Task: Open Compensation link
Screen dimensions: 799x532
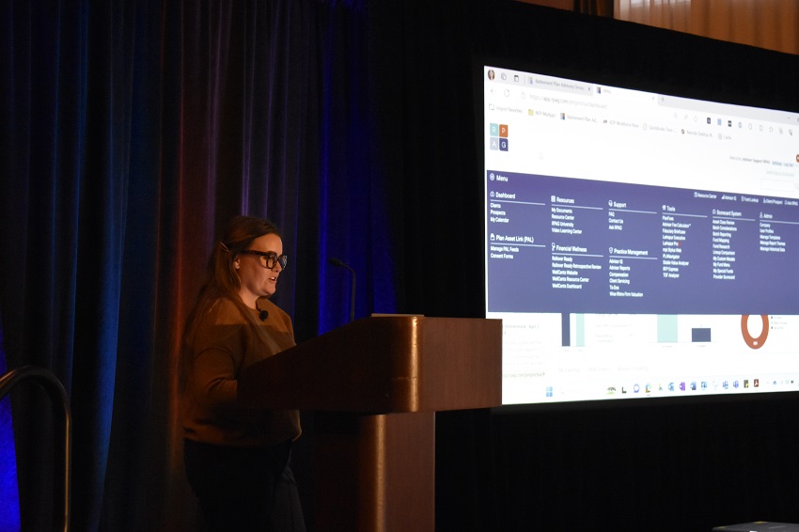Action: 619,274
